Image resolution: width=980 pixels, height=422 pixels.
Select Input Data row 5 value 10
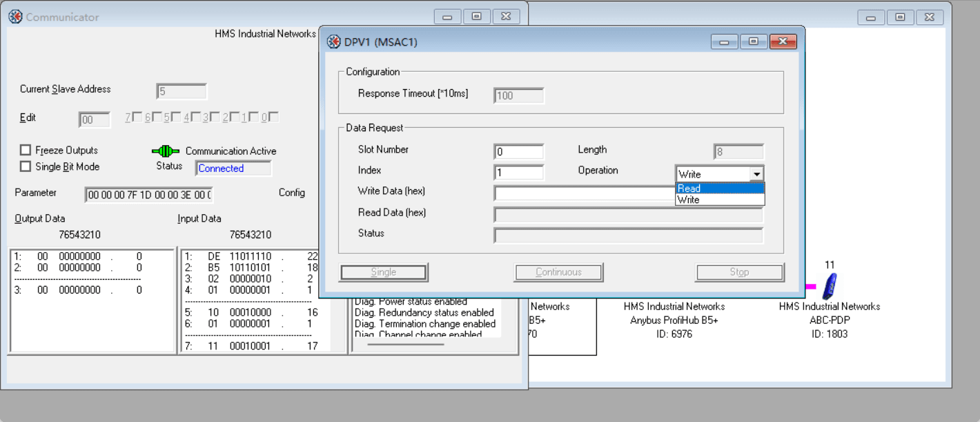pyautogui.click(x=251, y=312)
